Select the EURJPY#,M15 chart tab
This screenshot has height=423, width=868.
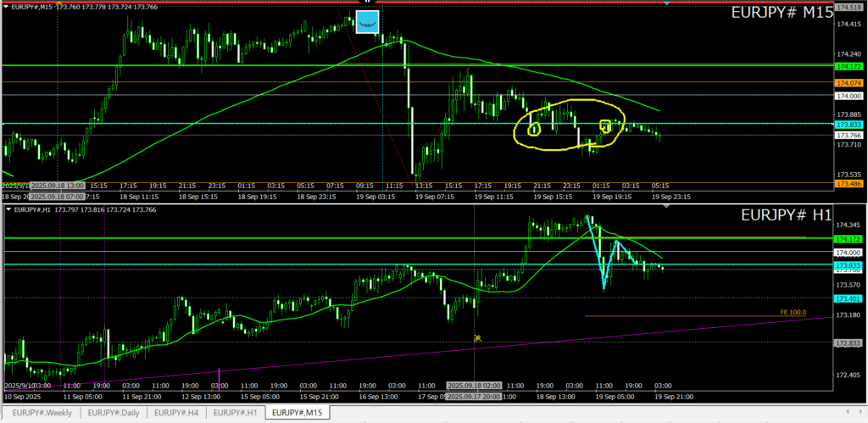coord(297,413)
